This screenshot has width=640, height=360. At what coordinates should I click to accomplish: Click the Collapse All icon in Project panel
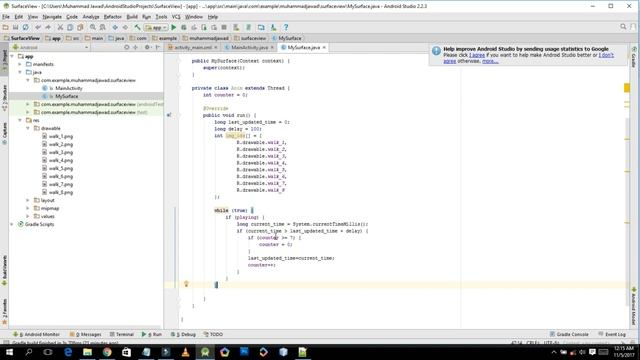(136, 47)
